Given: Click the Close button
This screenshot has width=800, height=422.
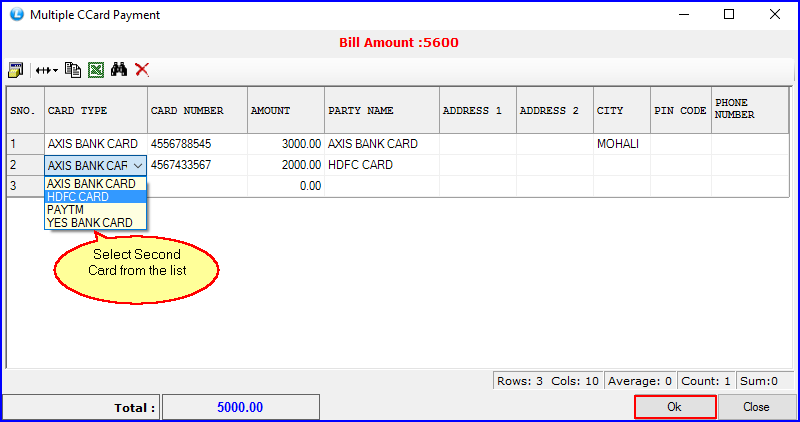Looking at the screenshot, I should 756,407.
